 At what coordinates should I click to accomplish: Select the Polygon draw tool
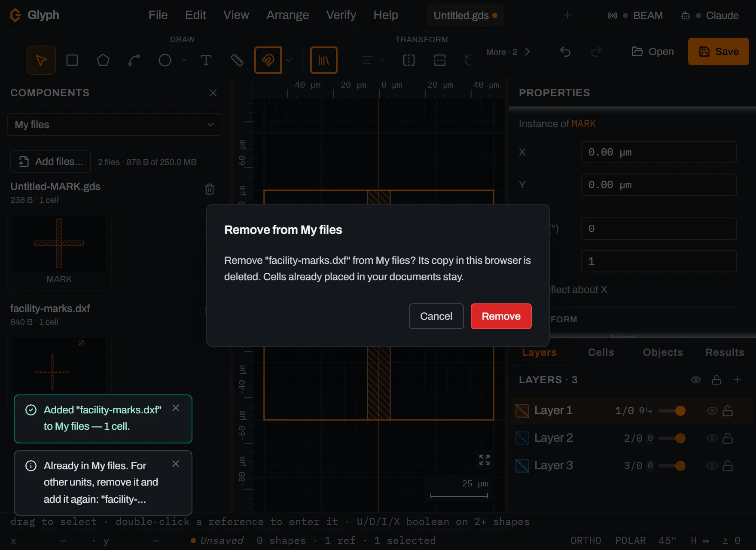(103, 60)
